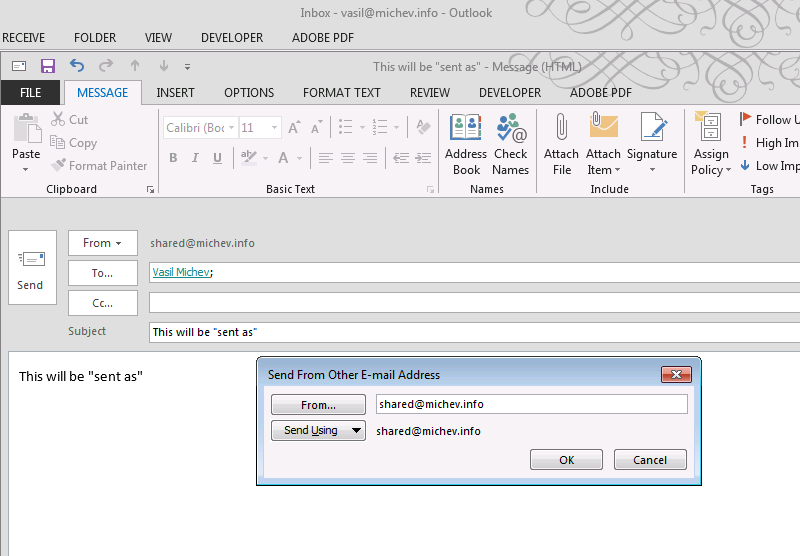Click the Vasil Michev recipient link

pos(181,272)
